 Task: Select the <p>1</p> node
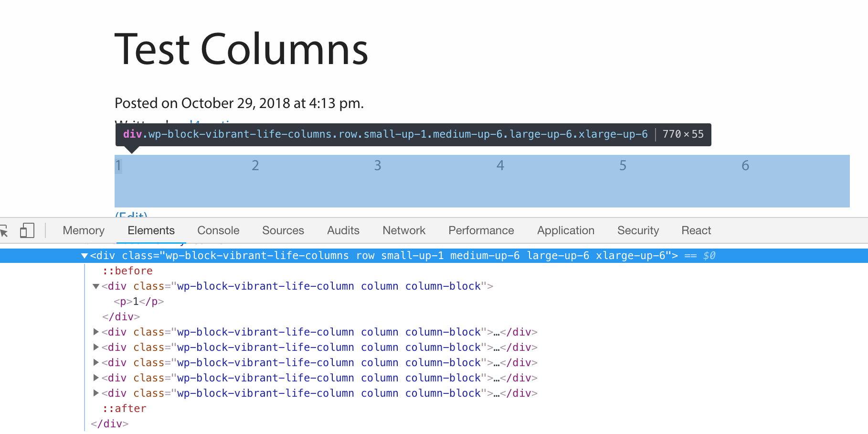138,302
